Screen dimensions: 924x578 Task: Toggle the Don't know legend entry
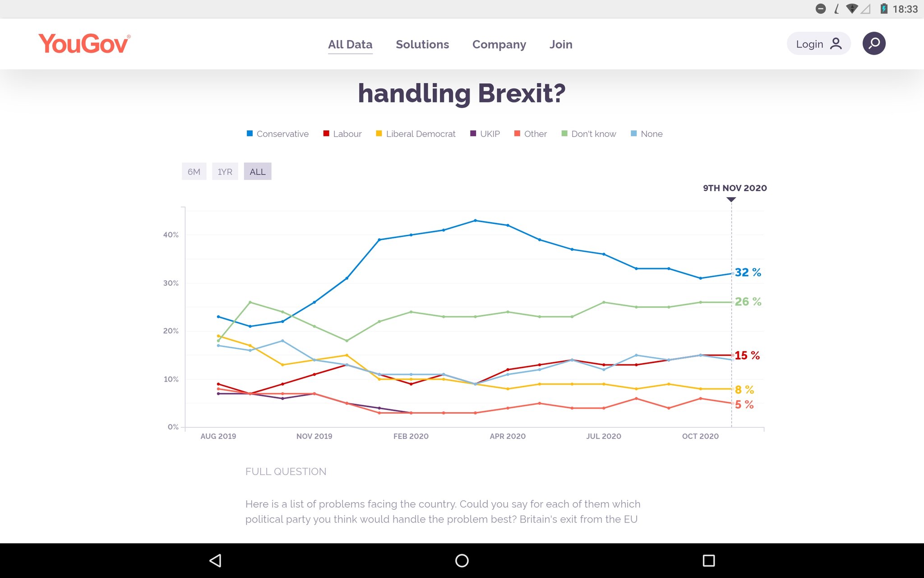588,134
